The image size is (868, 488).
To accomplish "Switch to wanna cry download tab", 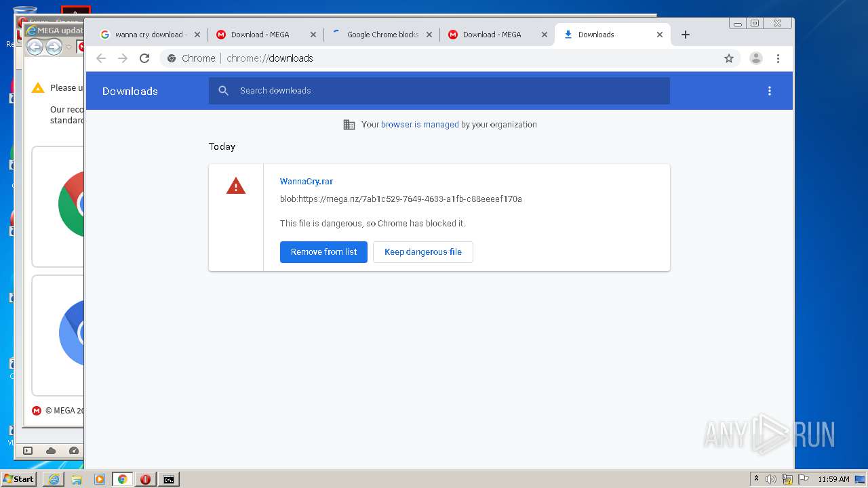I will tap(149, 35).
